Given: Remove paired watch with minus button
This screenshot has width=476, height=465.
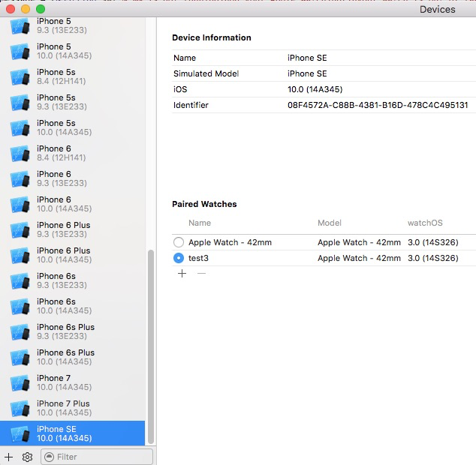Looking at the screenshot, I should click(x=201, y=274).
